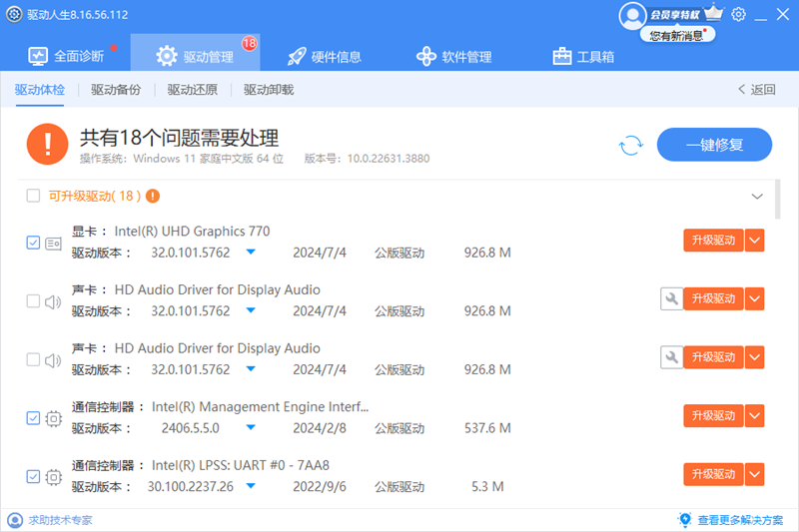Check the first HD Audio driver checkbox
The width and height of the screenshot is (799, 532).
point(33,300)
